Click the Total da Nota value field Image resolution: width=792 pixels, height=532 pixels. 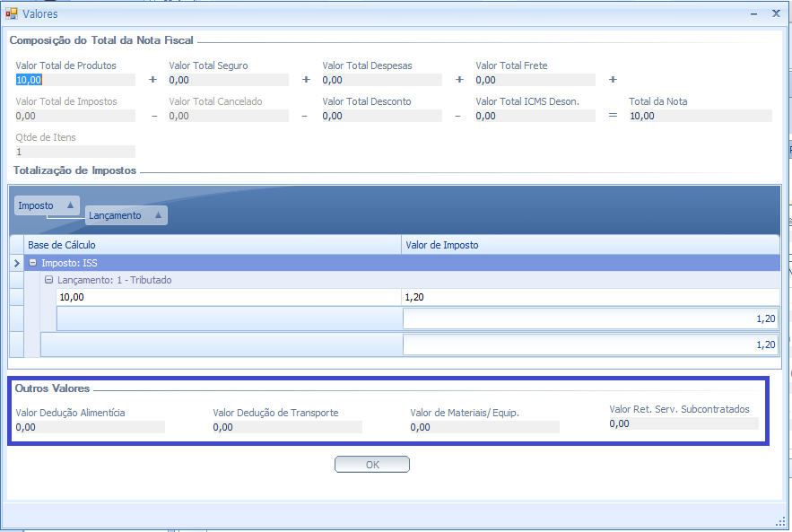[699, 116]
